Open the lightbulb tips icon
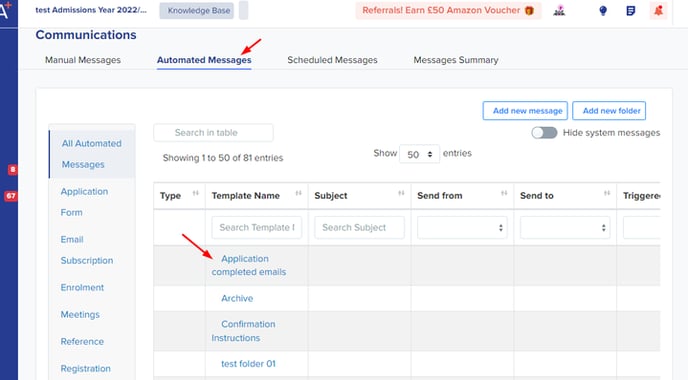This screenshot has width=688, height=380. tap(603, 11)
